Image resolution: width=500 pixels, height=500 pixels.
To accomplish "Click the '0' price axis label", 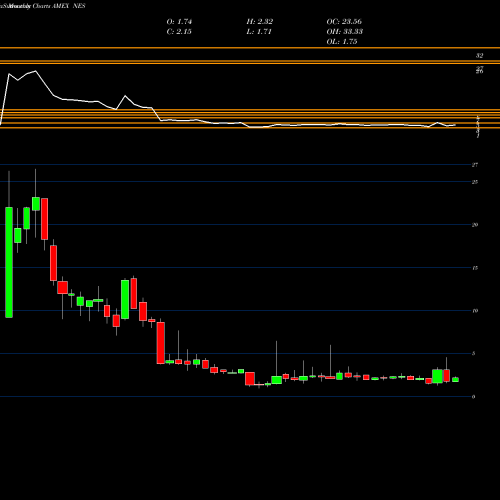I will click(x=473, y=397).
